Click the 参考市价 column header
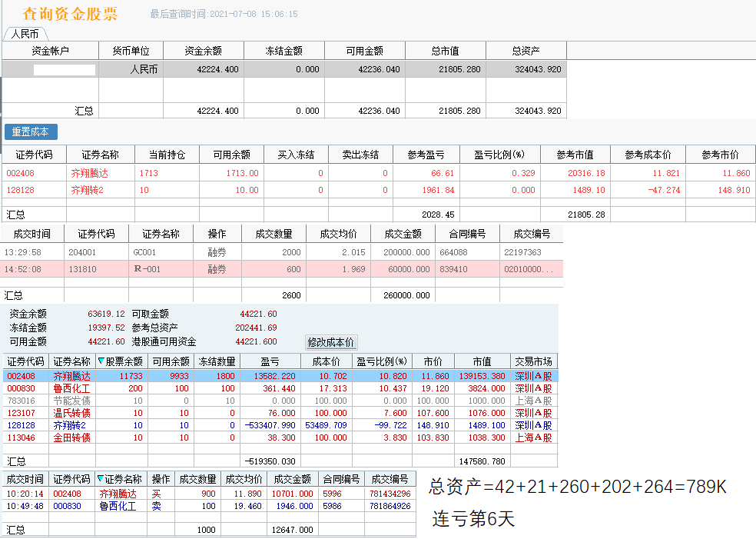This screenshot has width=756, height=539. pyautogui.click(x=719, y=155)
